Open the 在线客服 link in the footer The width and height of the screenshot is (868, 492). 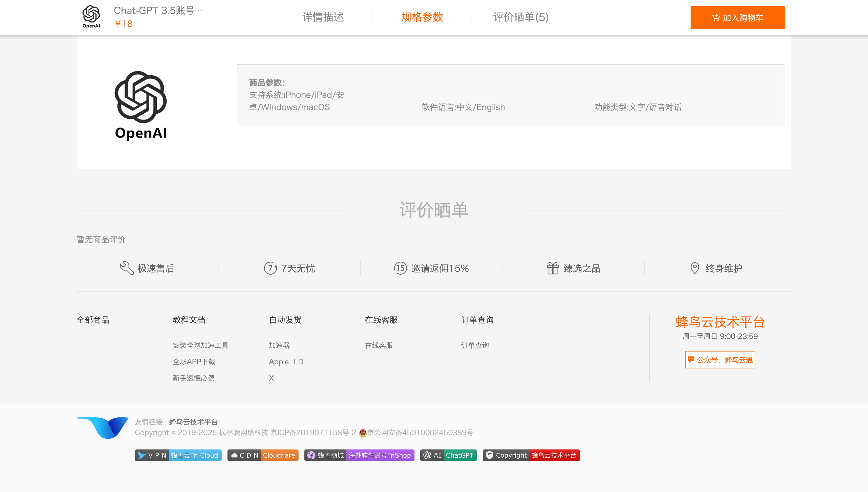click(379, 345)
